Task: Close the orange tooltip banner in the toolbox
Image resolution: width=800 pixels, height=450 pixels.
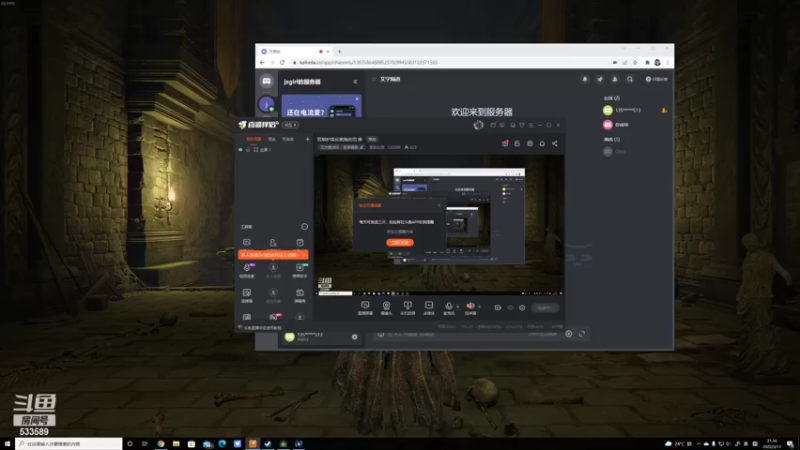Action: coord(304,255)
